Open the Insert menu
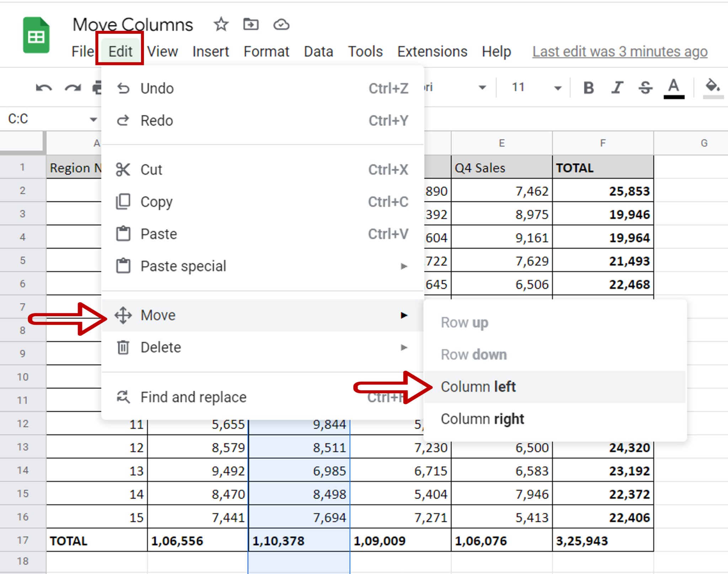The width and height of the screenshot is (728, 574). tap(211, 52)
